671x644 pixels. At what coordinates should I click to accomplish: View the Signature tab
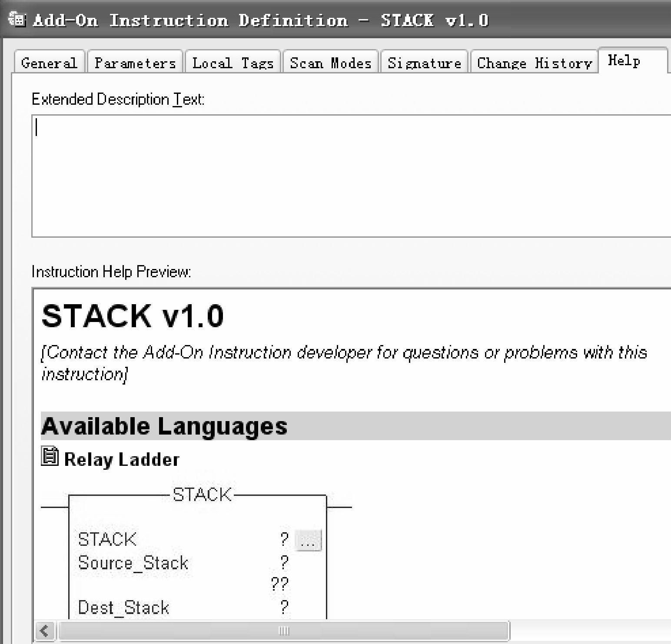pos(424,63)
